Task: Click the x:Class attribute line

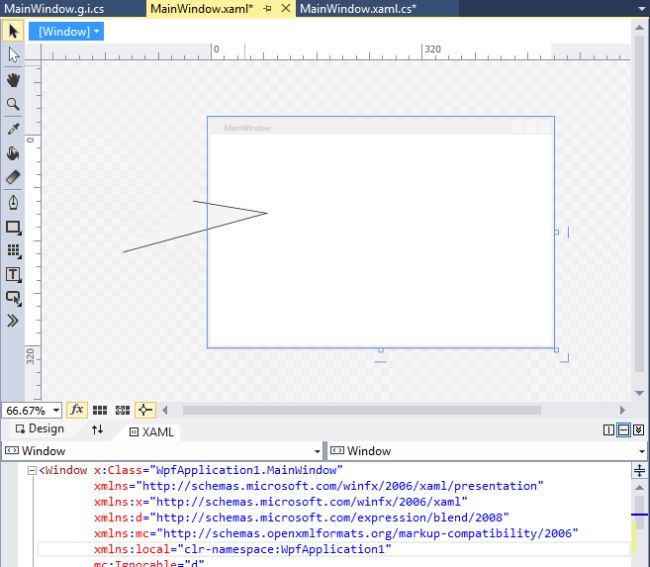Action: [218, 470]
